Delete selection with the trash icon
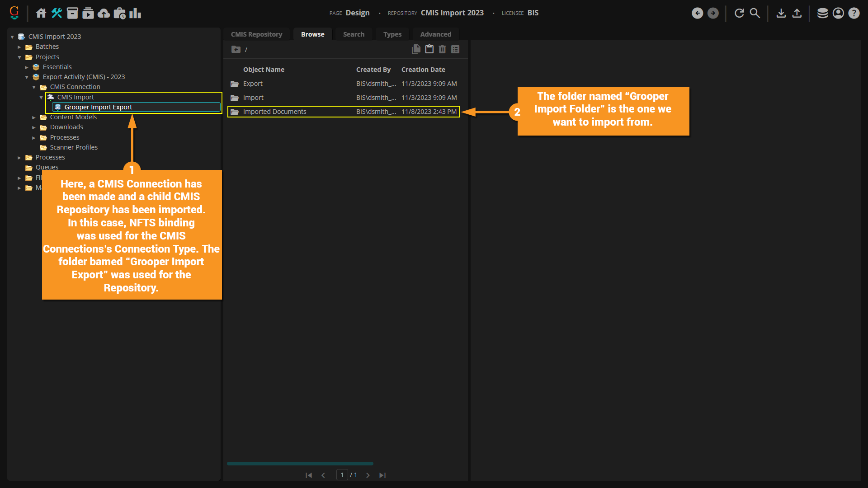 pyautogui.click(x=442, y=49)
